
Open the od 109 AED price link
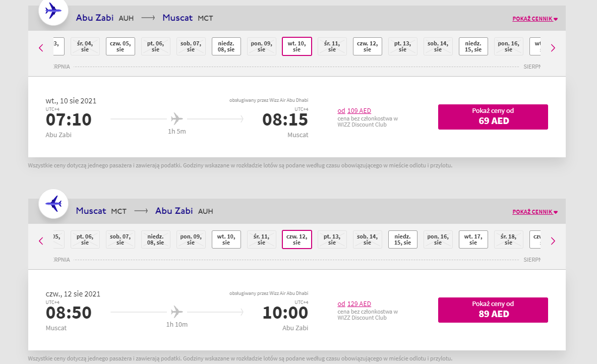point(354,111)
